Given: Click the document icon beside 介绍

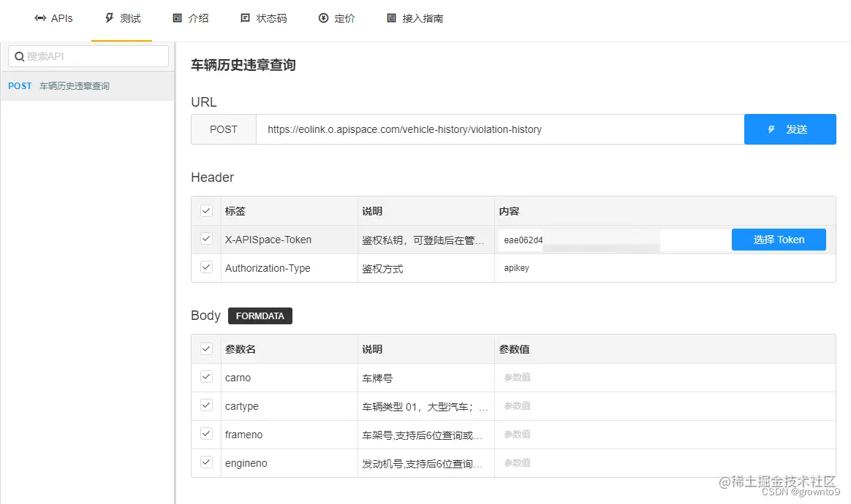Looking at the screenshot, I should click(x=177, y=18).
